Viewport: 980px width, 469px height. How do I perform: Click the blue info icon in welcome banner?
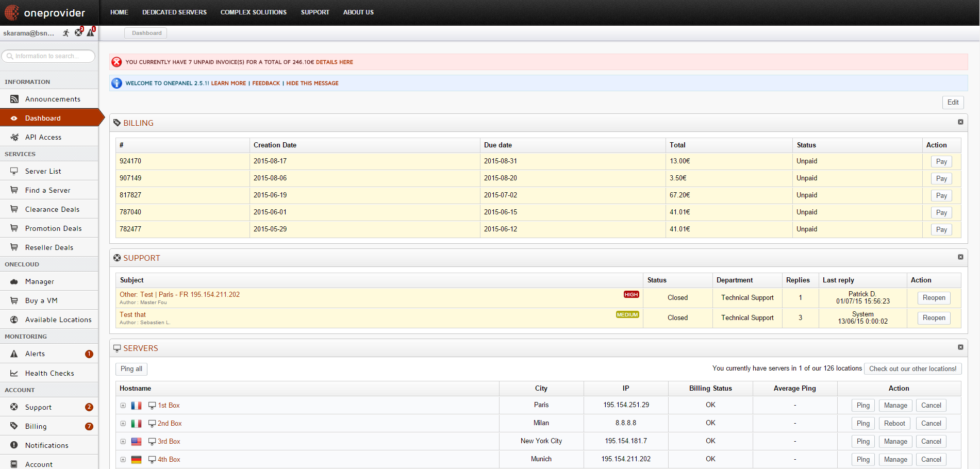coord(117,83)
